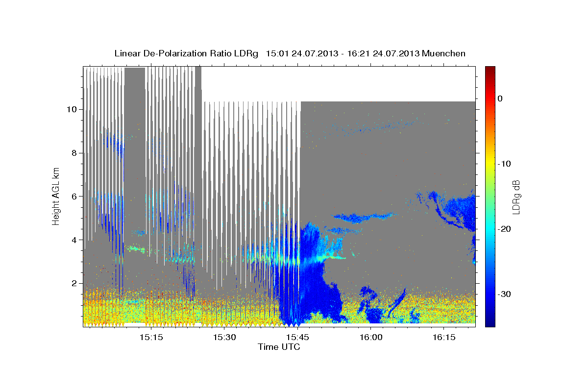Click the plot title "Linear De-Polarization Ratio LDRg"
588x392 pixels.
pos(186,53)
